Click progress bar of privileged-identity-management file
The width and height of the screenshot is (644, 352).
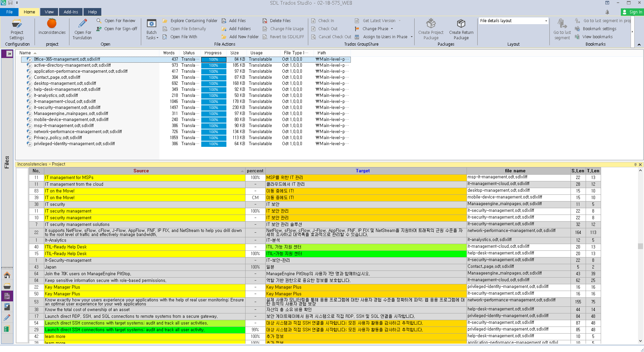click(x=214, y=144)
